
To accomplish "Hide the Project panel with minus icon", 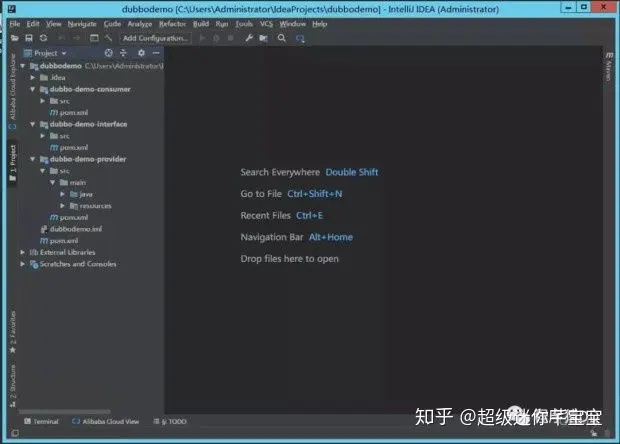I will 156,53.
